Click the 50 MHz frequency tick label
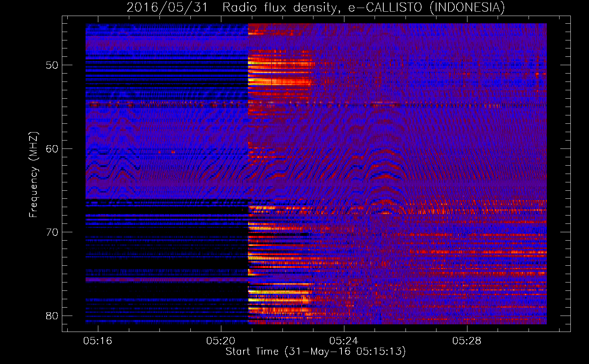The height and width of the screenshot is (364, 589). click(x=52, y=65)
